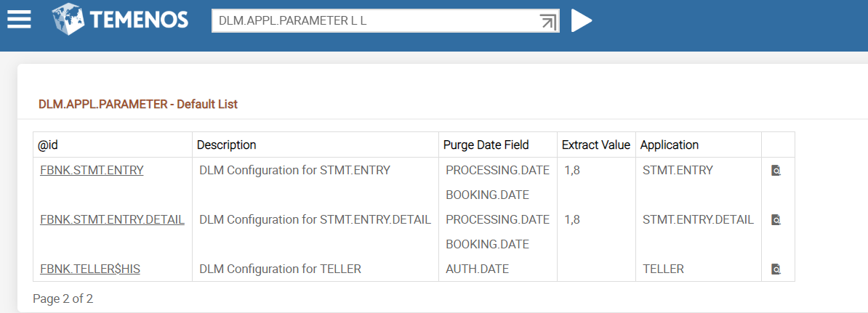Click the Application column header
The height and width of the screenshot is (313, 868).
(669, 145)
